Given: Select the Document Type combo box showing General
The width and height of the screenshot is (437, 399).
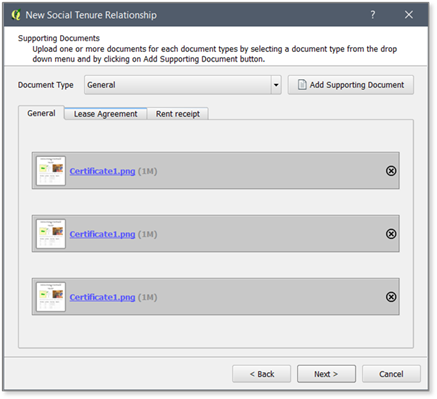Looking at the screenshot, I should point(183,85).
